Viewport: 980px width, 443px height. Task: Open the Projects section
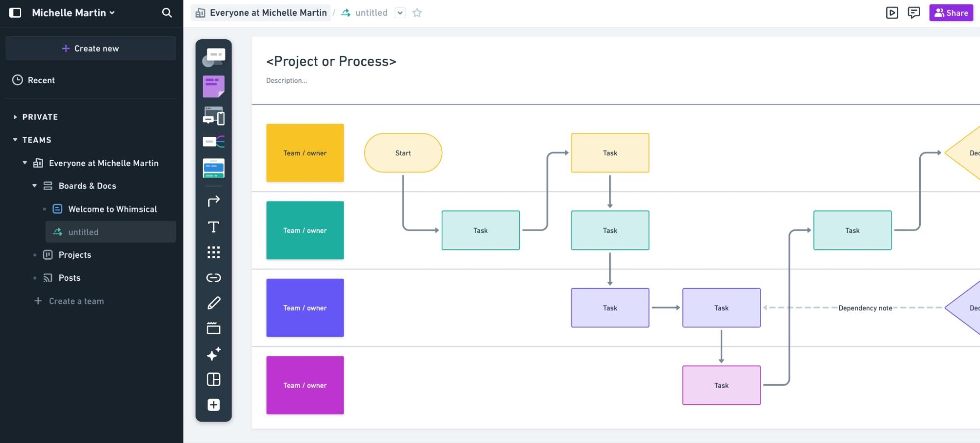tap(75, 254)
